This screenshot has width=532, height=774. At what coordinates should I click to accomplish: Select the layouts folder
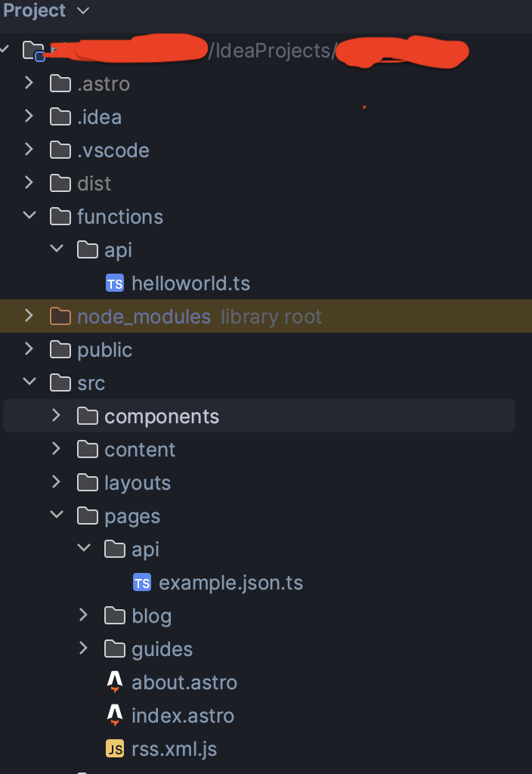point(138,483)
